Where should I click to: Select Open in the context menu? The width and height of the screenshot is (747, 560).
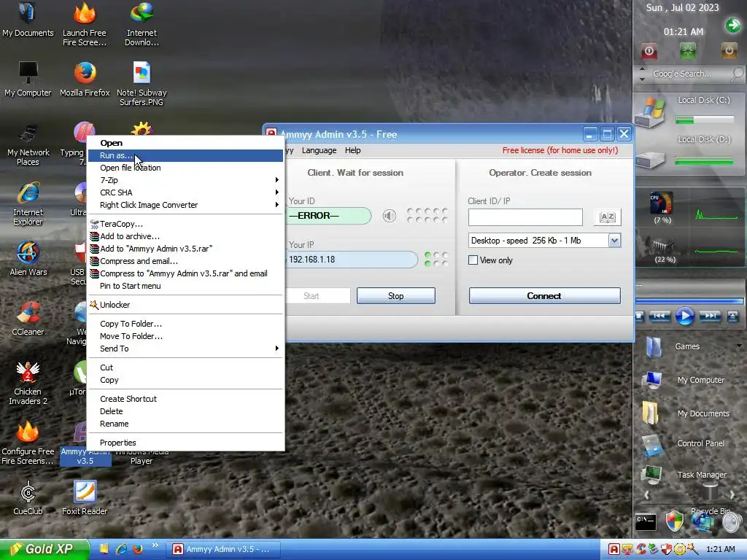coord(186,143)
